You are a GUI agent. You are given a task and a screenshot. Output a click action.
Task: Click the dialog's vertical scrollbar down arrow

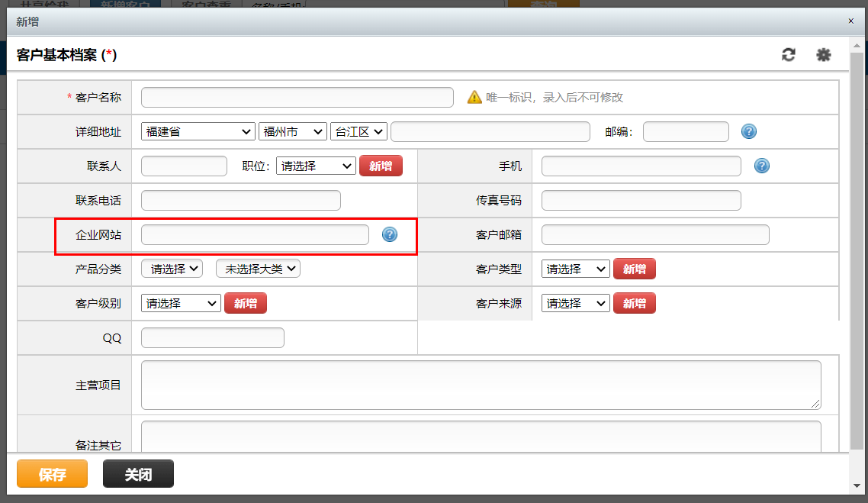click(x=857, y=486)
